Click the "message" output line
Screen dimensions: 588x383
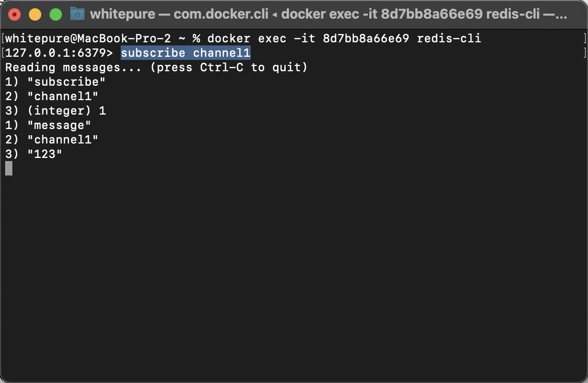(48, 125)
